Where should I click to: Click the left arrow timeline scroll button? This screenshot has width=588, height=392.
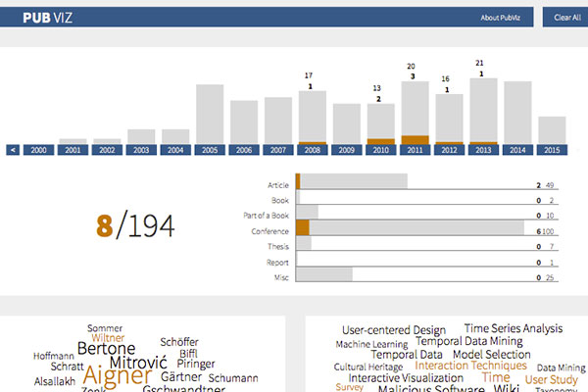coord(13,150)
